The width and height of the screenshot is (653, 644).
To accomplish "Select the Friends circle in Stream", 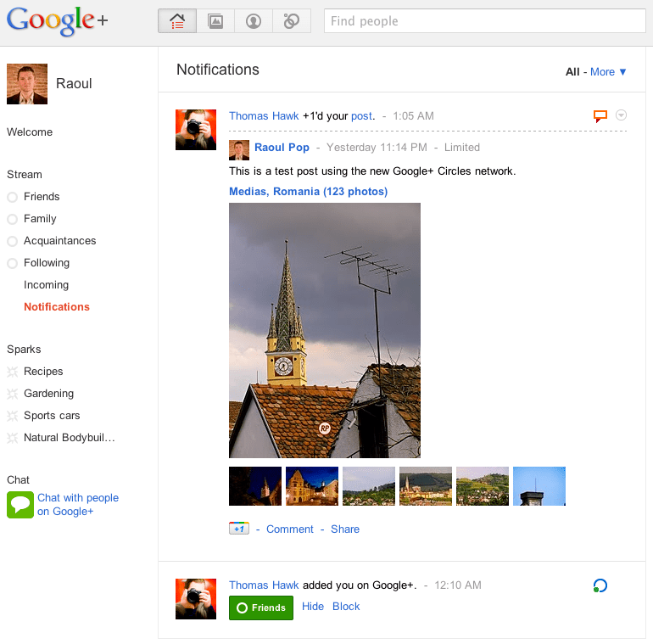I will tap(42, 197).
